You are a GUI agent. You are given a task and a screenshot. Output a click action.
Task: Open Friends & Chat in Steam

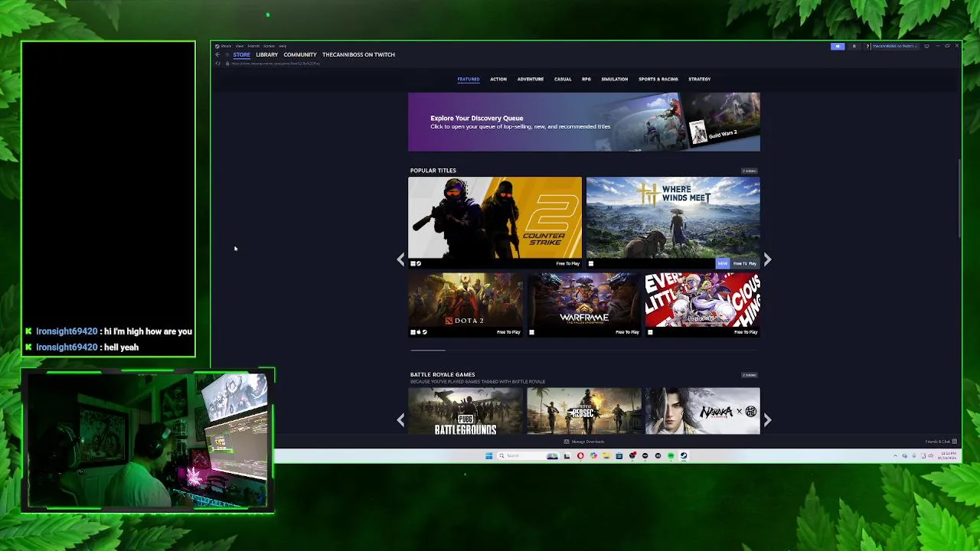[941, 442]
